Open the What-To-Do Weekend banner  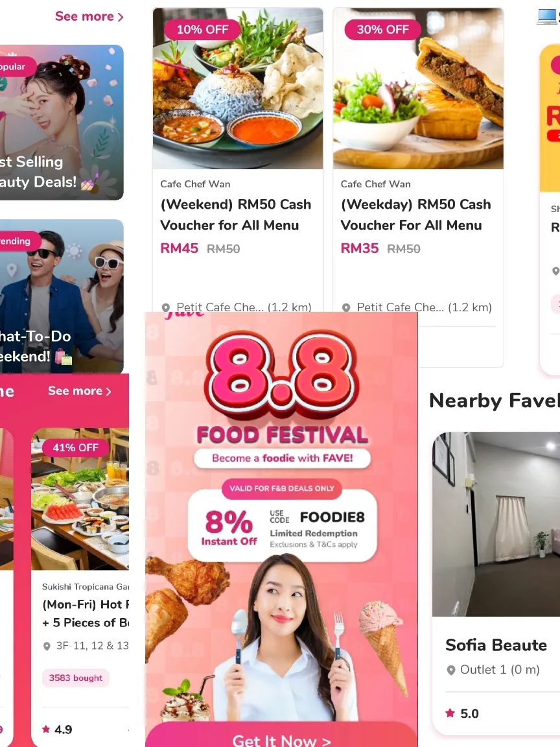[x=62, y=296]
